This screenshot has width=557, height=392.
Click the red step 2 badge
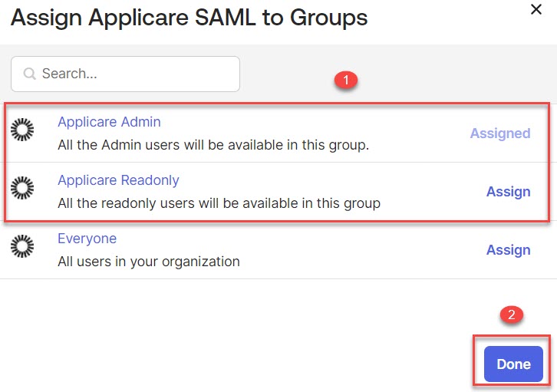(x=512, y=315)
